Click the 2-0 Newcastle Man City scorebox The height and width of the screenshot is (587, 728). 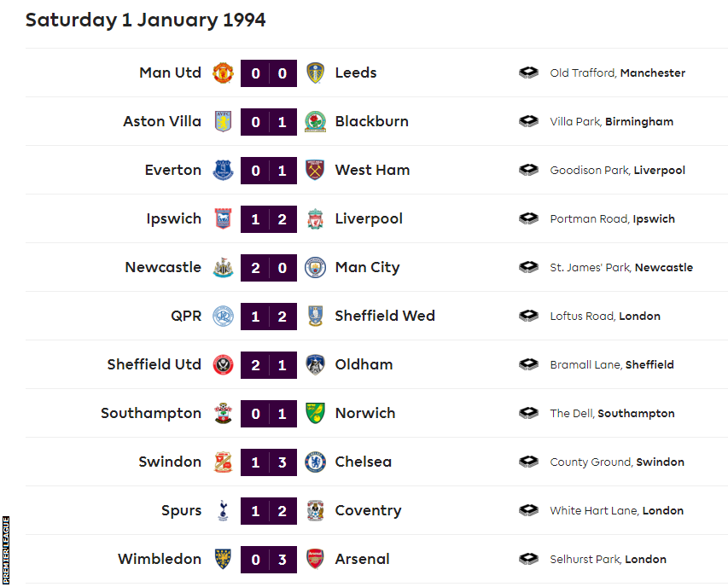click(268, 267)
